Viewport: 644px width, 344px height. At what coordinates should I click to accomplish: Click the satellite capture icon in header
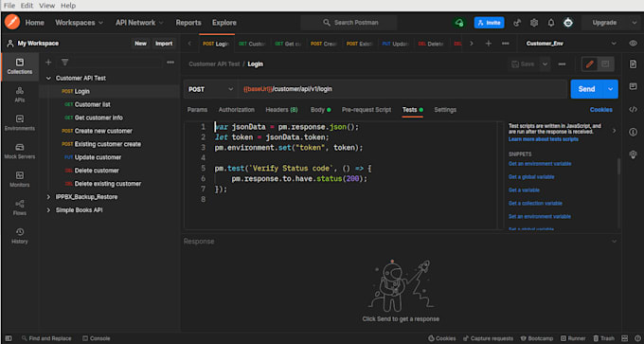[517, 23]
